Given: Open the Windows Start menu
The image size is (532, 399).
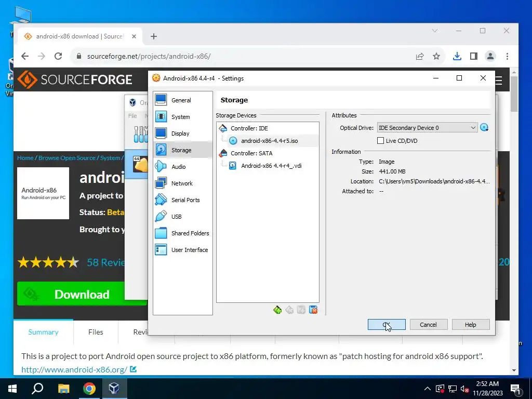Looking at the screenshot, I should click(12, 389).
